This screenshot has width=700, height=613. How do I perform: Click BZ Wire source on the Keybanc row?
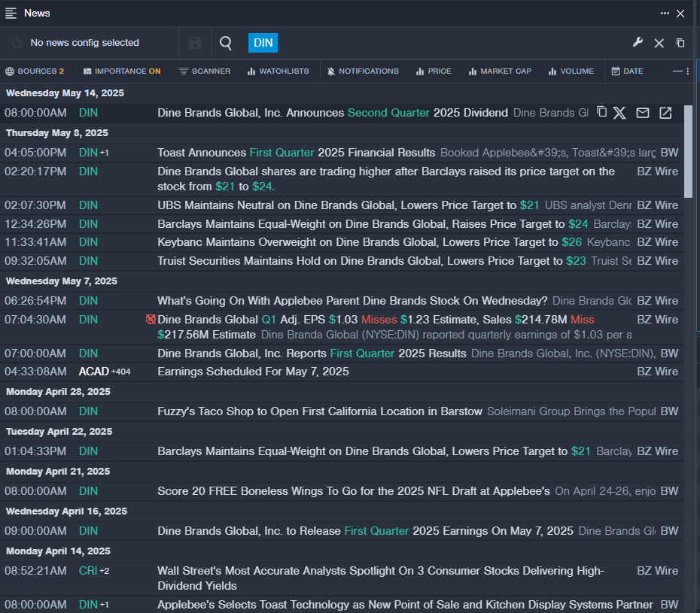[658, 242]
